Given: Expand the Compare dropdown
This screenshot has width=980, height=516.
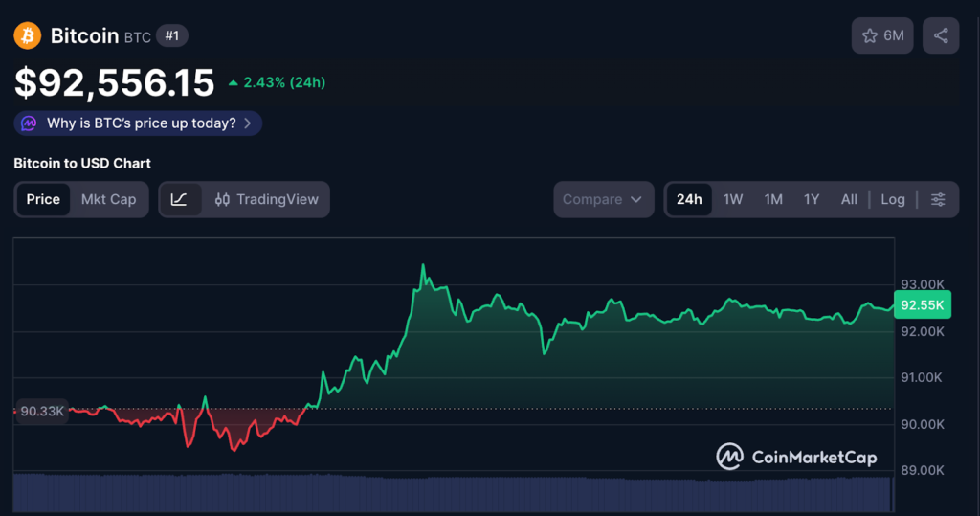Looking at the screenshot, I should pos(603,199).
